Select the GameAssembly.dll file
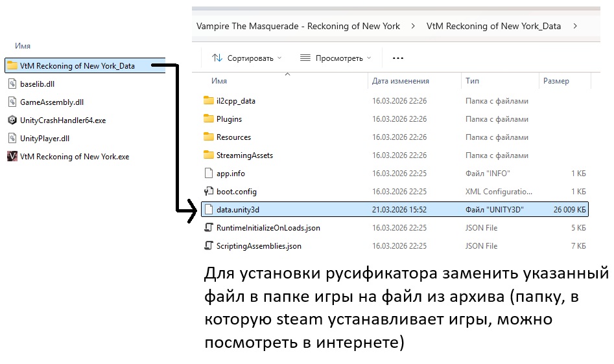Screen dimensions: 614x364 (x=52, y=102)
